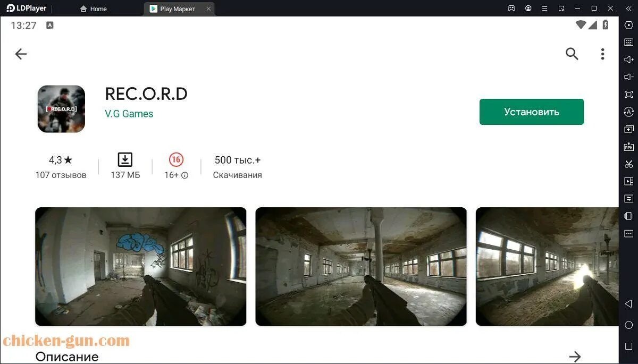Open the LDPlayer gamepad icon
The width and height of the screenshot is (638, 364).
point(511,9)
